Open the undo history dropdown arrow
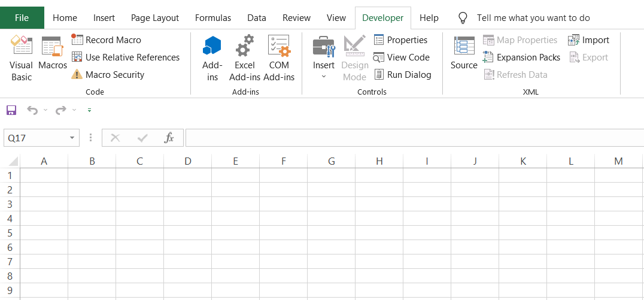Screen dimensions: 644x300 coord(45,110)
